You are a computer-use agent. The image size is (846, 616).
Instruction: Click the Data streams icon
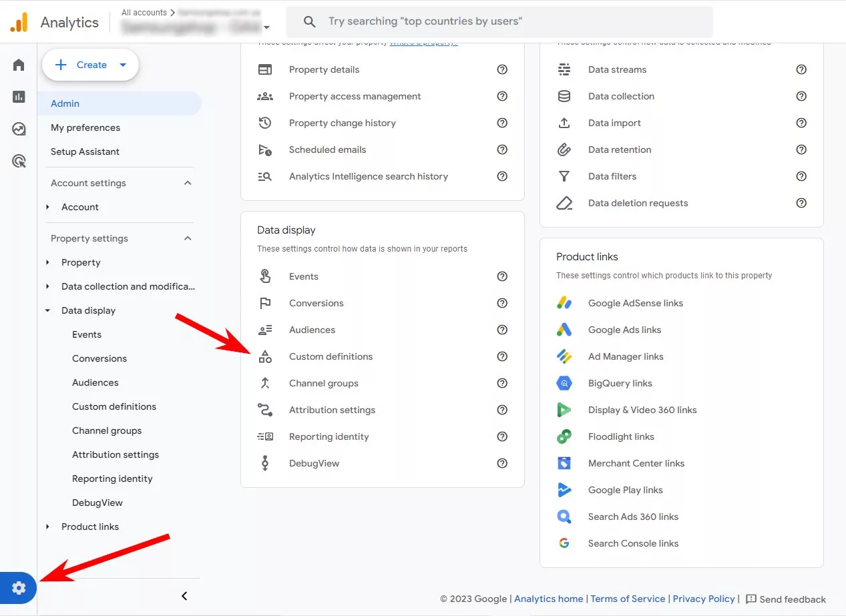coord(564,69)
